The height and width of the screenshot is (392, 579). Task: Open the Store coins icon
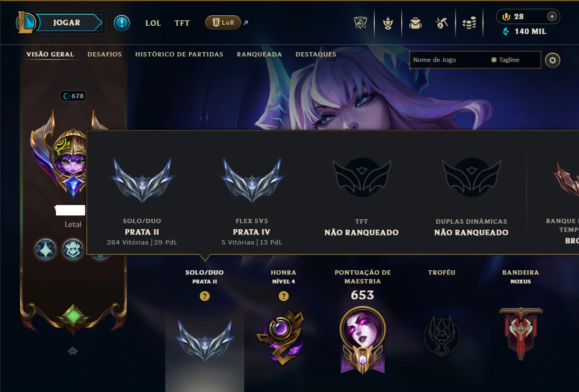tap(469, 23)
